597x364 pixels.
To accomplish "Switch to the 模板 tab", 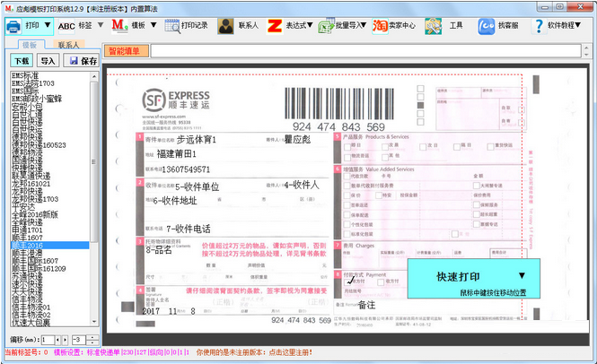I will [x=30, y=45].
